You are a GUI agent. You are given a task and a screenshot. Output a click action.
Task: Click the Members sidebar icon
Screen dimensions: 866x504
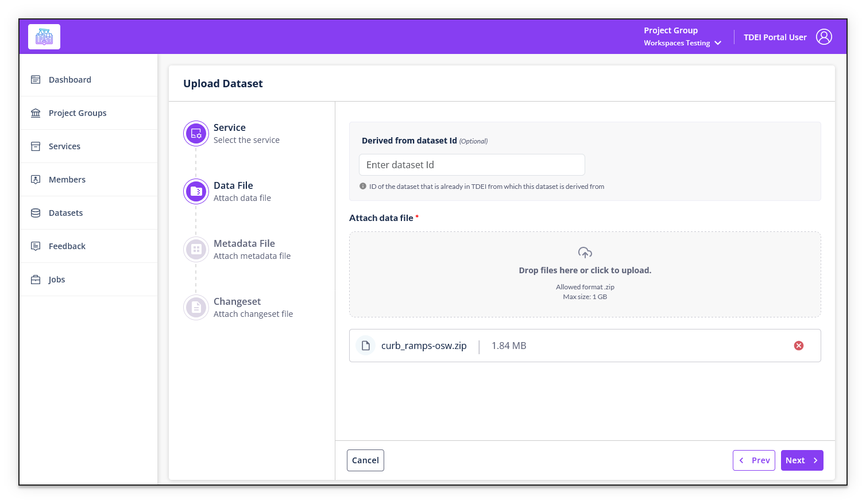pyautogui.click(x=35, y=179)
